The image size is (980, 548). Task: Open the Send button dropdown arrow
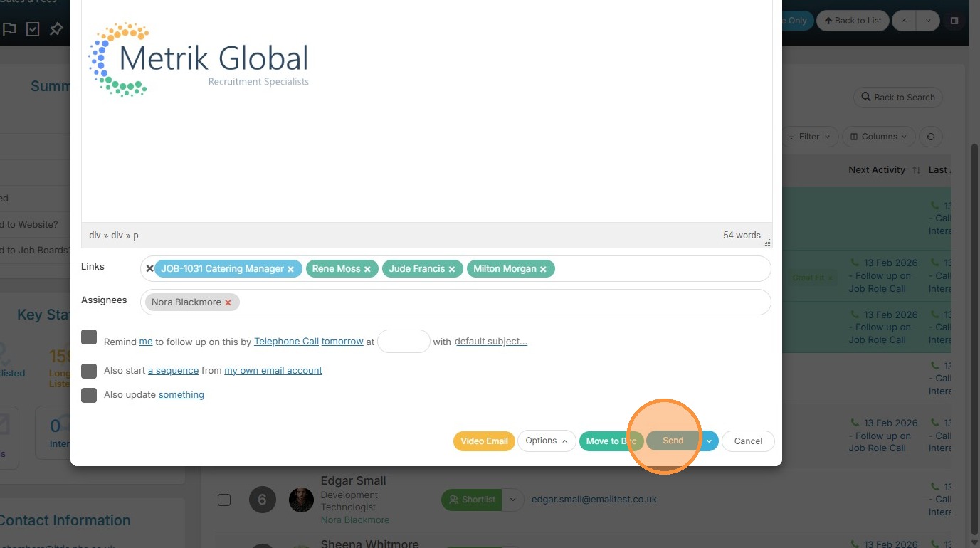(x=710, y=441)
